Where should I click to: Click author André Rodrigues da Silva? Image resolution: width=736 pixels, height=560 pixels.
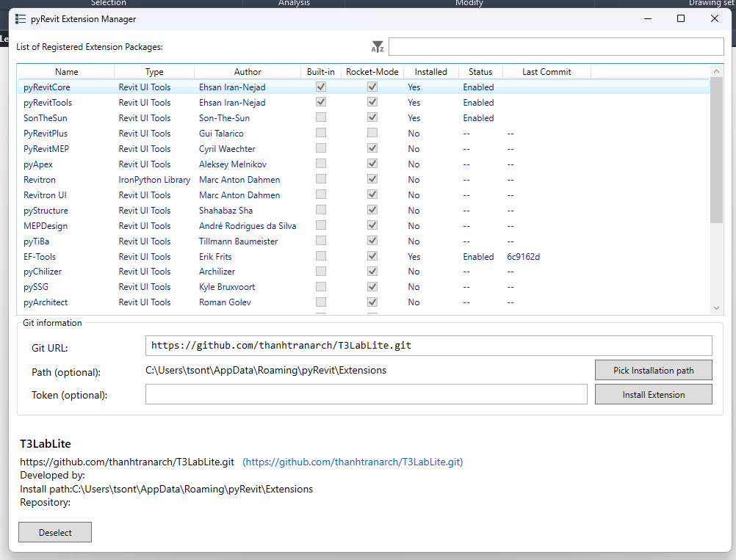pyautogui.click(x=248, y=226)
